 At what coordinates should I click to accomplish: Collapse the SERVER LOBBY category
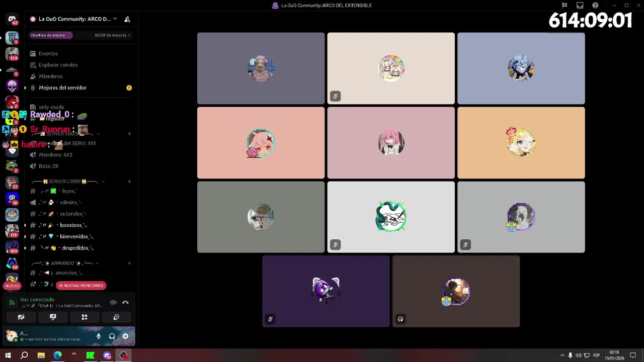pyautogui.click(x=67, y=181)
